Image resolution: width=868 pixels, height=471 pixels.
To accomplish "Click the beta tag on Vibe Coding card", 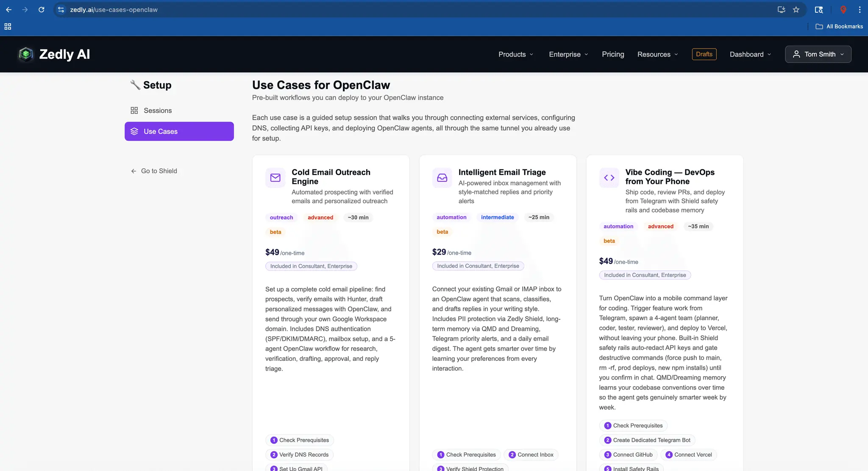I will point(609,241).
